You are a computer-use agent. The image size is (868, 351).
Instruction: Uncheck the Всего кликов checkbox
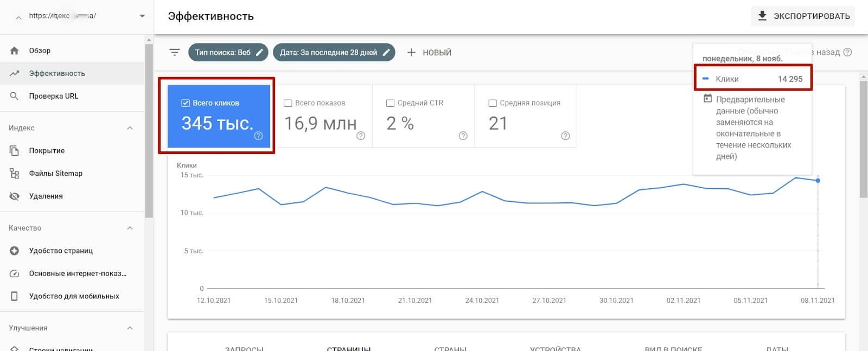click(x=186, y=103)
